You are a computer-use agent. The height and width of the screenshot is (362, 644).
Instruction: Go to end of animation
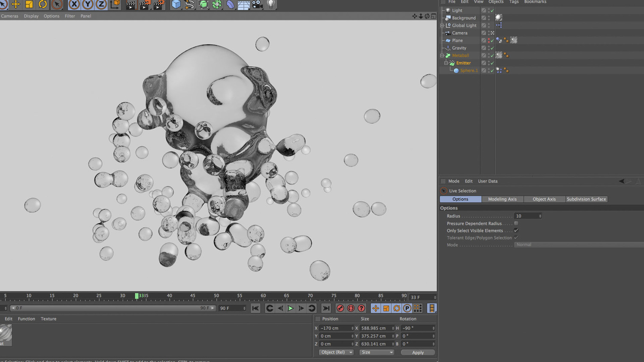[326, 308]
